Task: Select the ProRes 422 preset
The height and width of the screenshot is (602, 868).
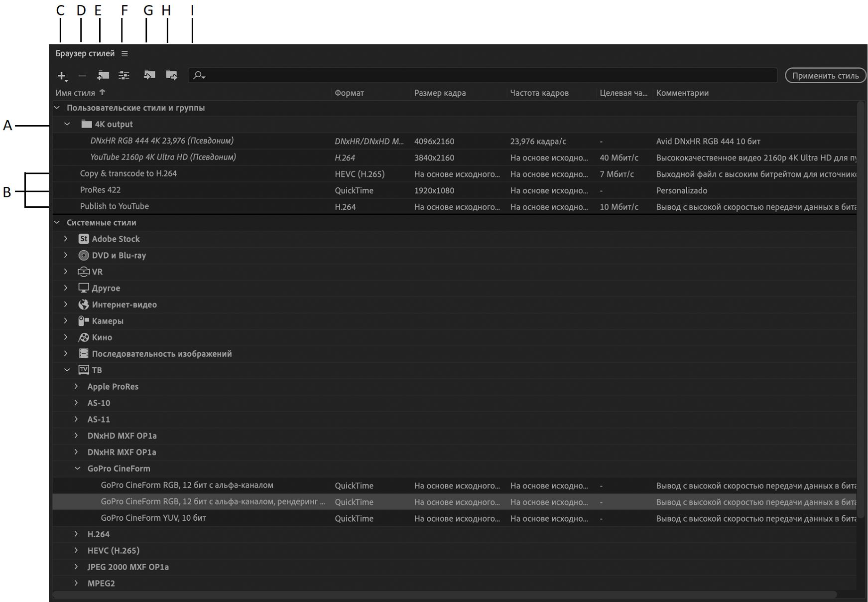Action: (100, 190)
